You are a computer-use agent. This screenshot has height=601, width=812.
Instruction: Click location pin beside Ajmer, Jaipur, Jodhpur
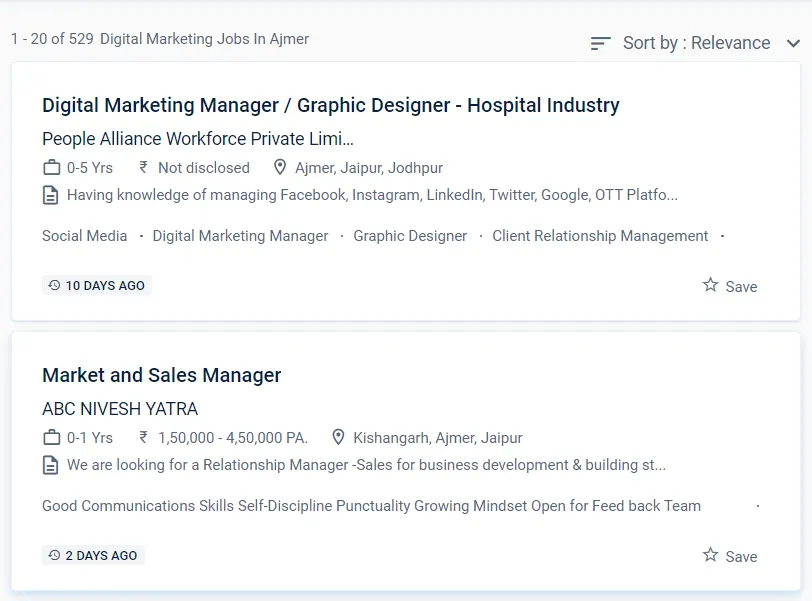click(x=280, y=168)
